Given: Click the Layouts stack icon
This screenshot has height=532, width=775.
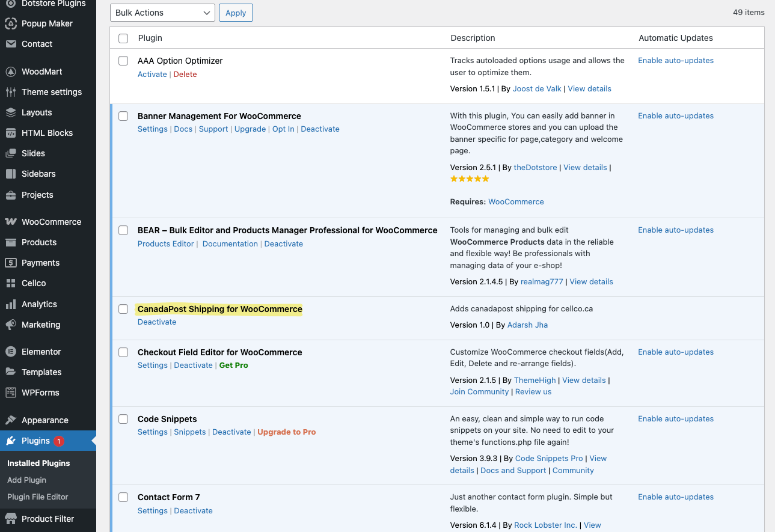Looking at the screenshot, I should pos(10,112).
